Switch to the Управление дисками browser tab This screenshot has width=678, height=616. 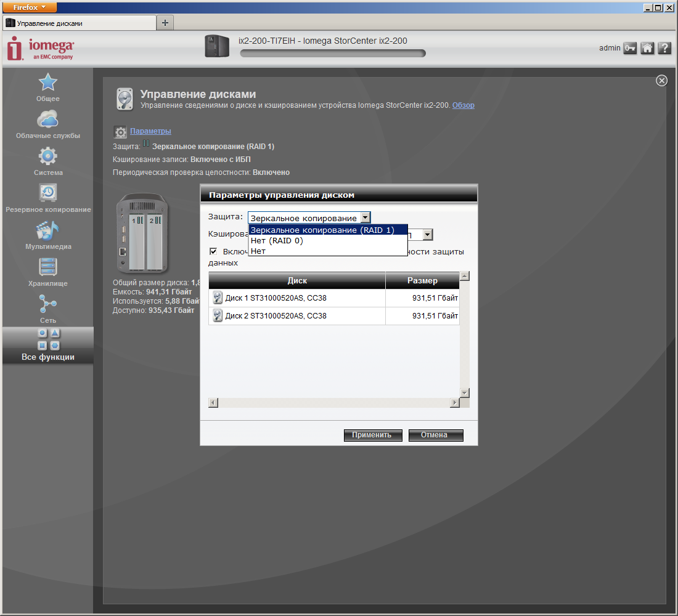(80, 23)
